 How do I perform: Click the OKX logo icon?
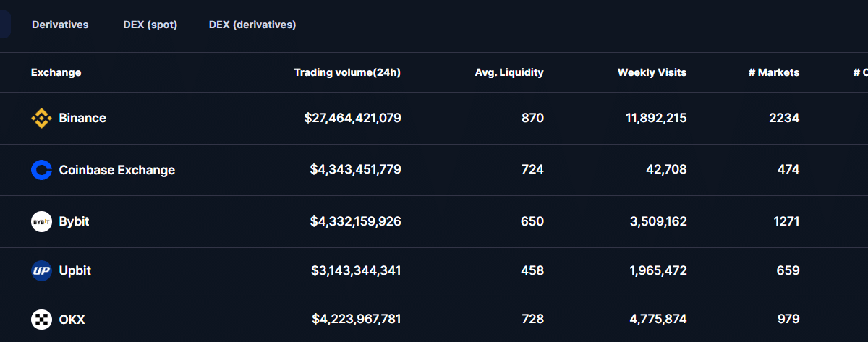tap(41, 319)
